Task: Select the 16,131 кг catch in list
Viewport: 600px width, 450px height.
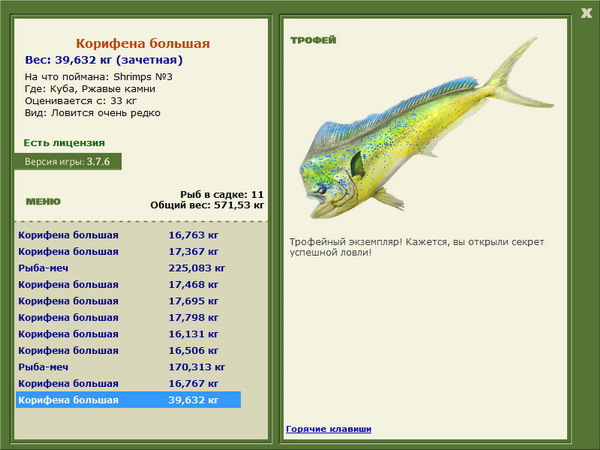Action: (x=128, y=334)
